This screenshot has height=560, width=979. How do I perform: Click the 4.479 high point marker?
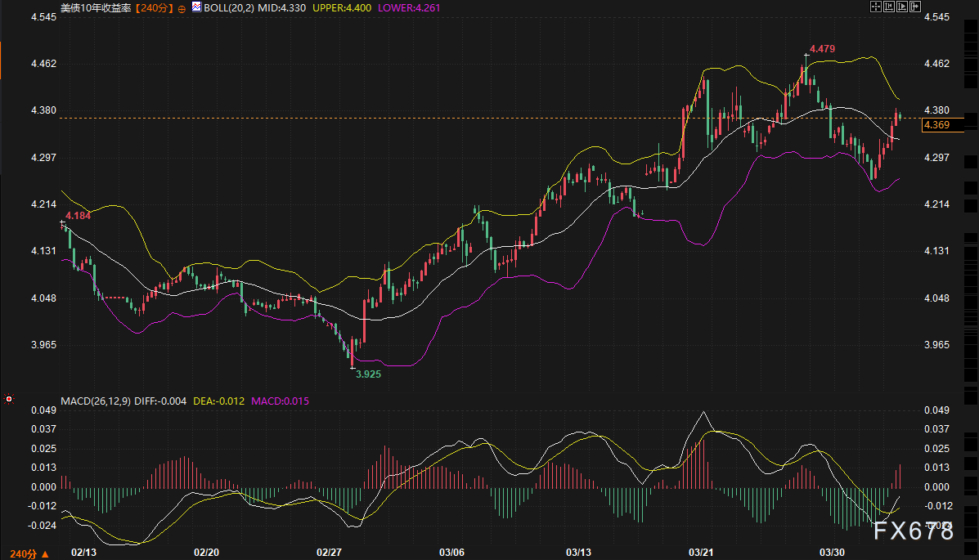coord(822,49)
